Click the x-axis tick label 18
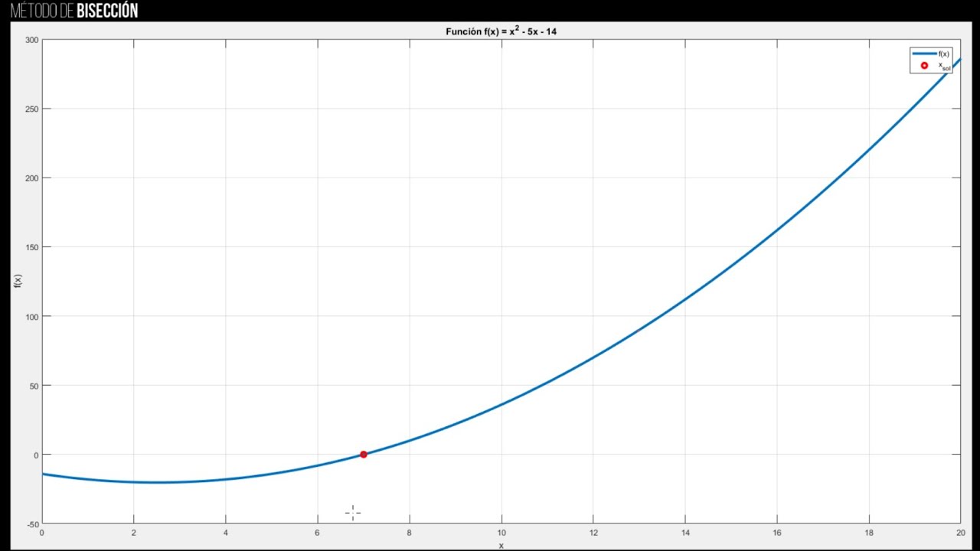Viewport: 980px width, 551px height. pyautogui.click(x=869, y=533)
